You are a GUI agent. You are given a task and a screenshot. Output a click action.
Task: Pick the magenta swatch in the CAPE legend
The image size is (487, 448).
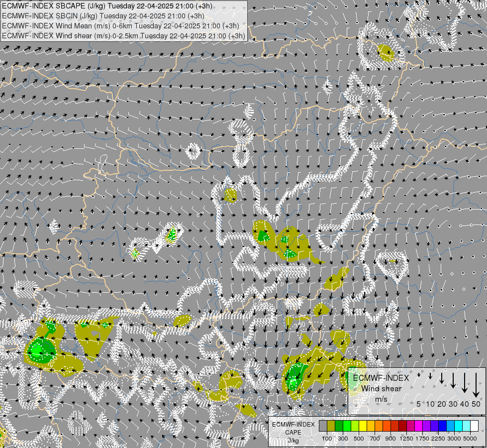419,426
